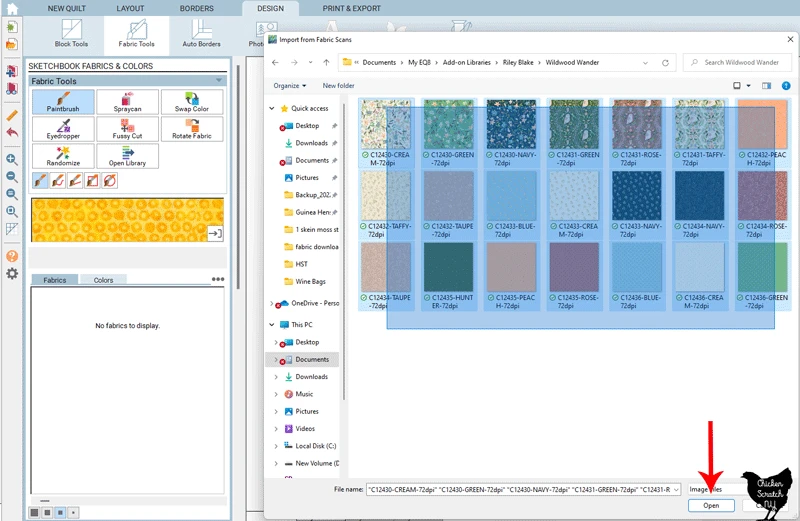This screenshot has width=800, height=521.
Task: Click New folder in dialog toolbar
Action: click(x=338, y=86)
